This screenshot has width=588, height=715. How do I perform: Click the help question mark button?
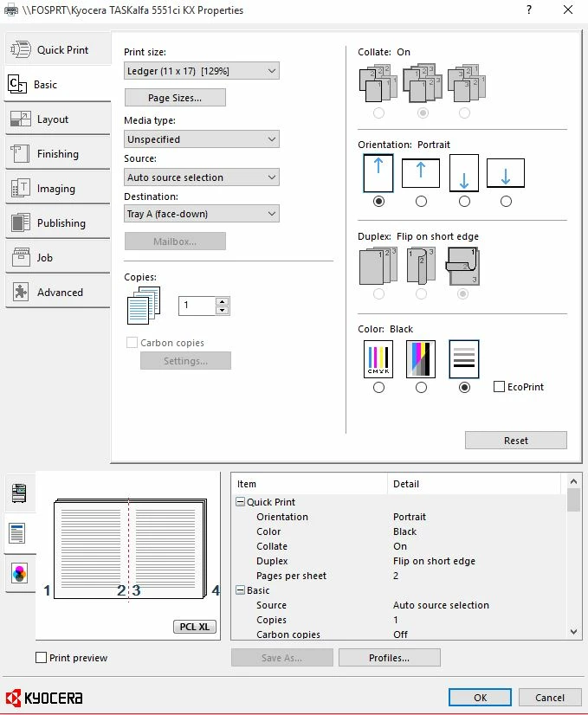(529, 10)
